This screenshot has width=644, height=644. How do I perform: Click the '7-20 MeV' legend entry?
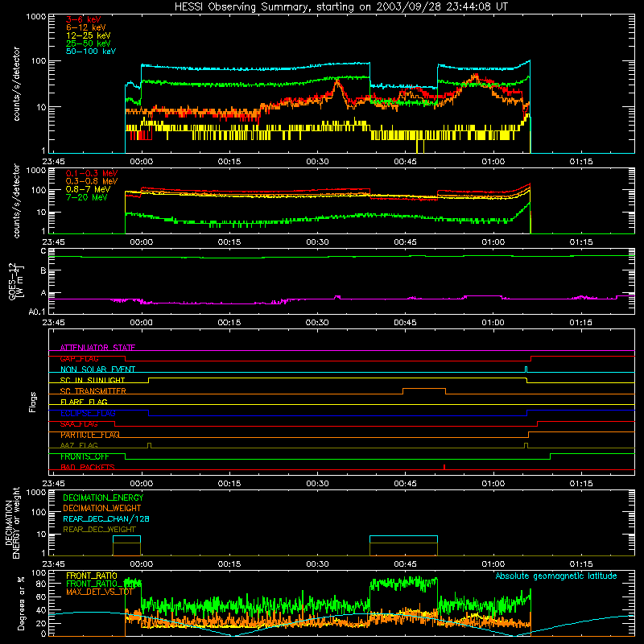(x=87, y=197)
